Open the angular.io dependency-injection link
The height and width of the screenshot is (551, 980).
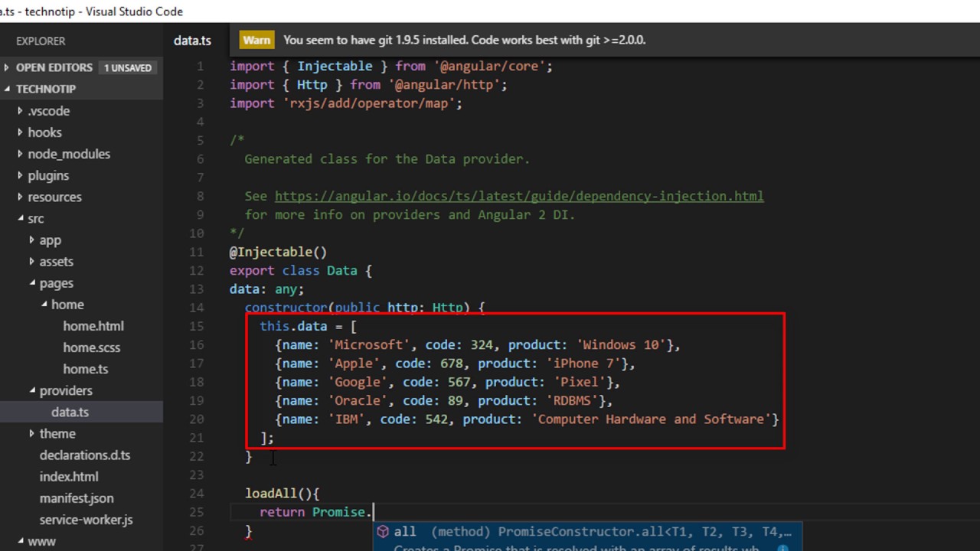[x=519, y=196]
